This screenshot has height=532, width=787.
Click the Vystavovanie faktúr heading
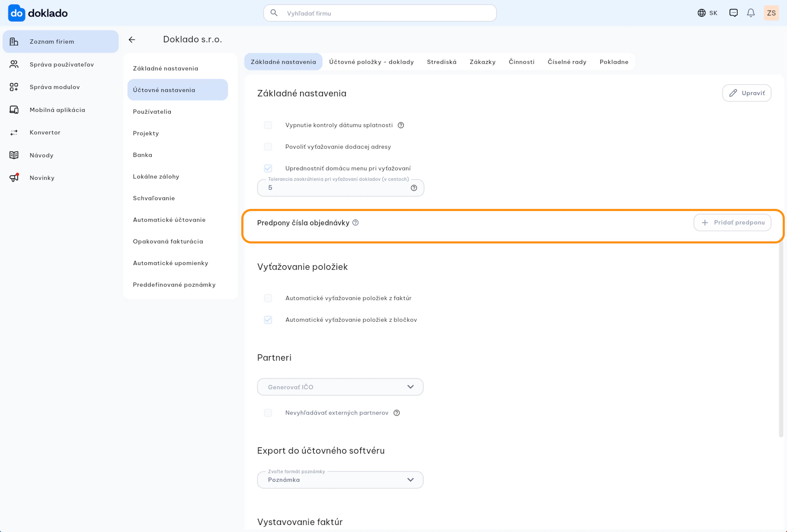pyautogui.click(x=300, y=522)
